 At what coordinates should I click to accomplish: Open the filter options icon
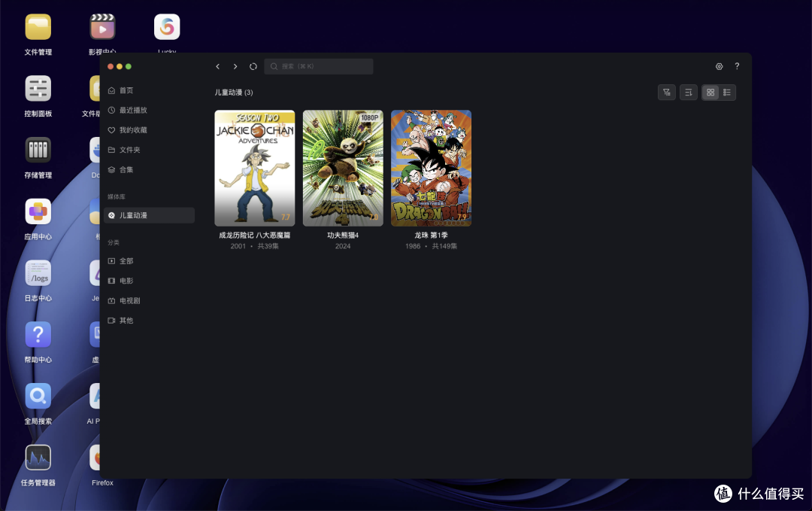coord(666,93)
